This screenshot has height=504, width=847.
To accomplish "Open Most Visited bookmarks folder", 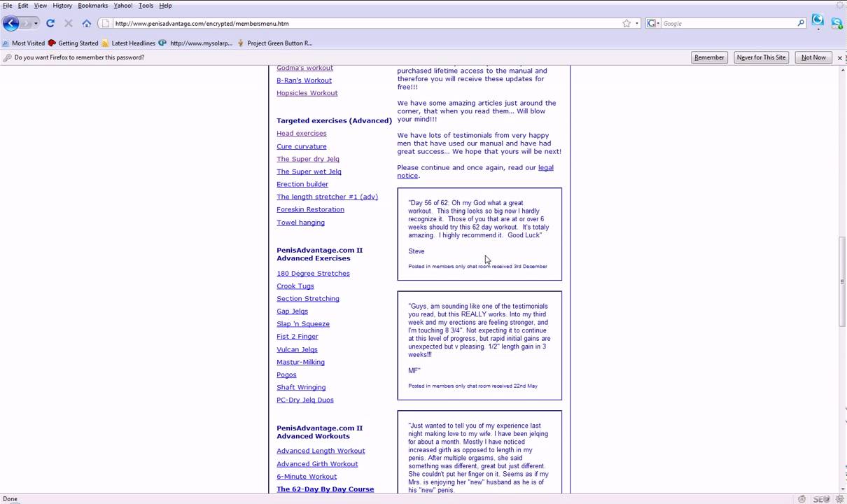I will (24, 43).
